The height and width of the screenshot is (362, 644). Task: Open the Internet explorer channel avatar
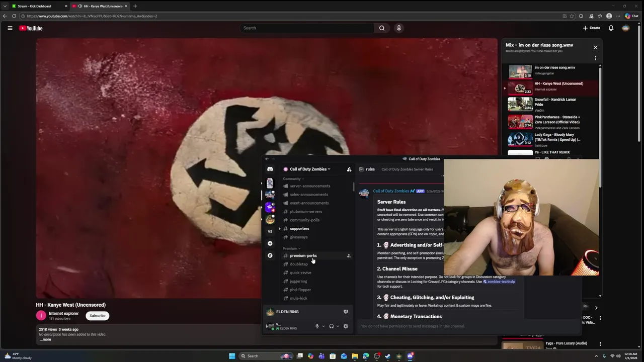pyautogui.click(x=41, y=316)
